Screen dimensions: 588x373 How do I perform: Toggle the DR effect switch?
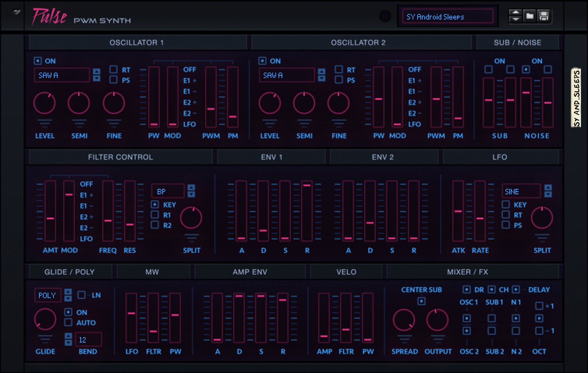click(466, 290)
